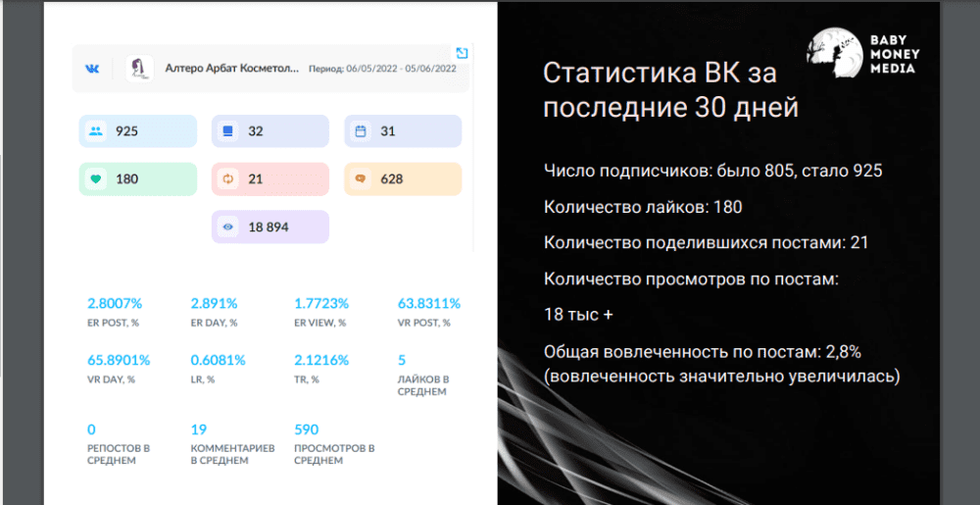Viewport: 980px width, 505px height.
Task: Click the comments icon next to 628
Action: point(361,179)
